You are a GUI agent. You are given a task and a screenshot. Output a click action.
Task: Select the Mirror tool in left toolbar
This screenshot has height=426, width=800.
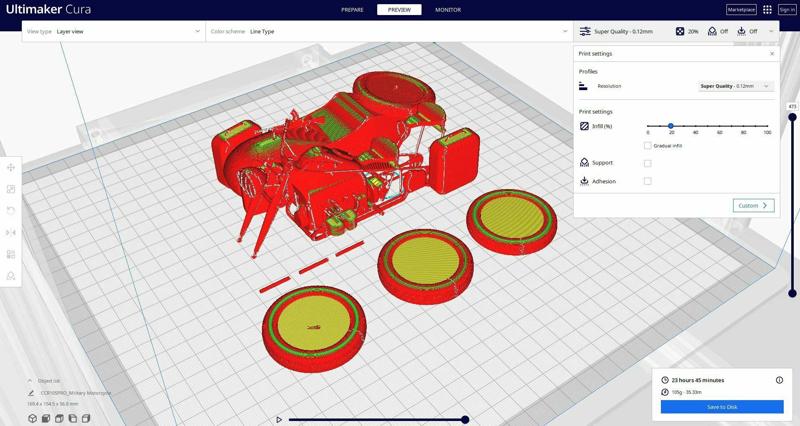(x=11, y=233)
